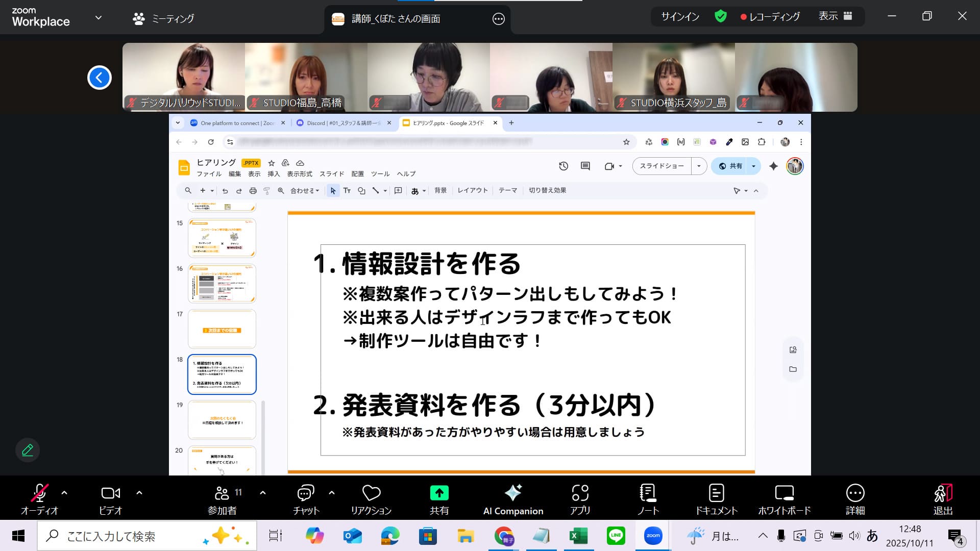The height and width of the screenshot is (551, 980).
Task: Click the green annotation pencil icon
Action: 28,450
